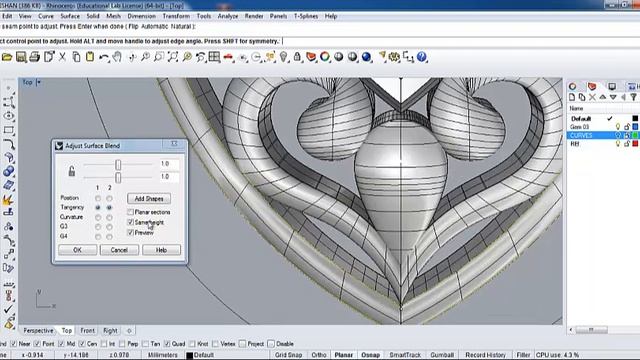The width and height of the screenshot is (640, 360).
Task: Toggle visibility bulb for Gem 03 layer
Action: click(618, 127)
